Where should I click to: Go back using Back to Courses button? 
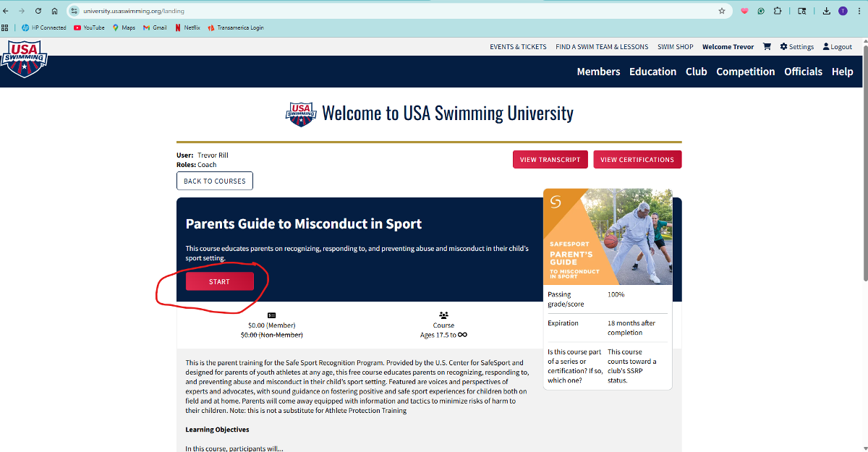click(x=214, y=181)
